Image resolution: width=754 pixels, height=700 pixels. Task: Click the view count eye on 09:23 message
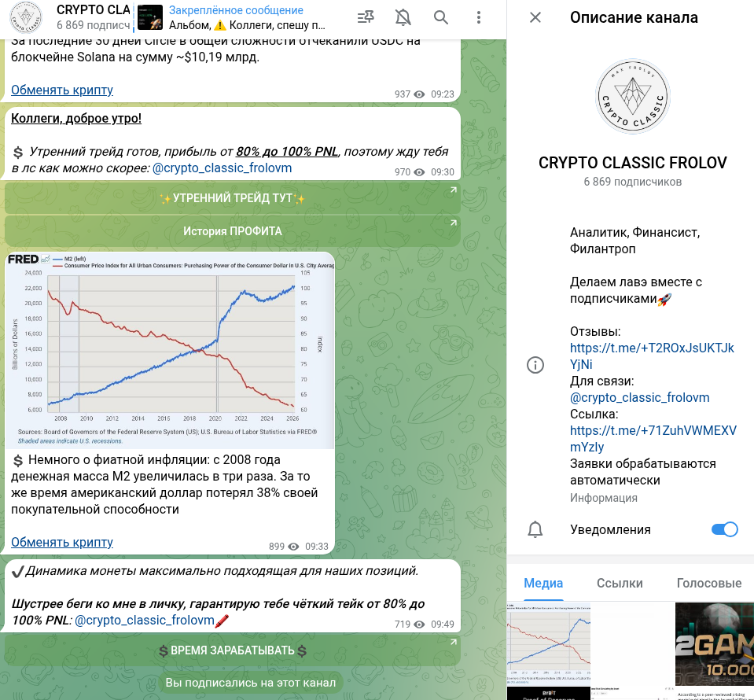click(419, 94)
